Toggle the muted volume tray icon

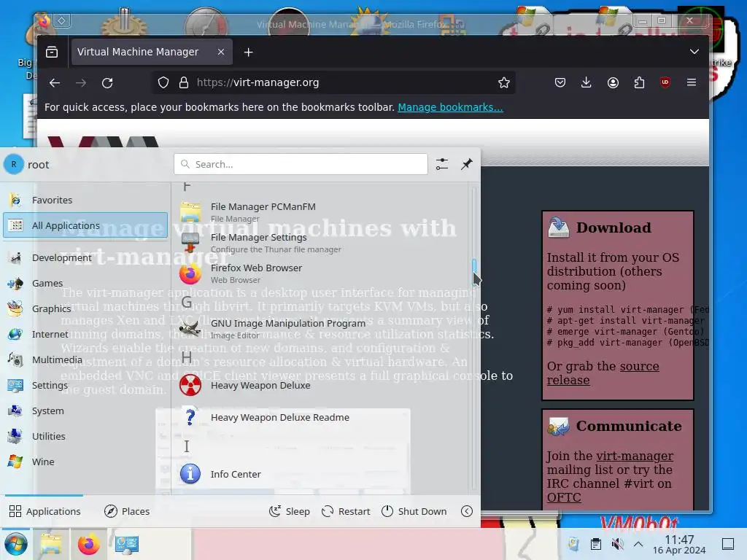617,544
